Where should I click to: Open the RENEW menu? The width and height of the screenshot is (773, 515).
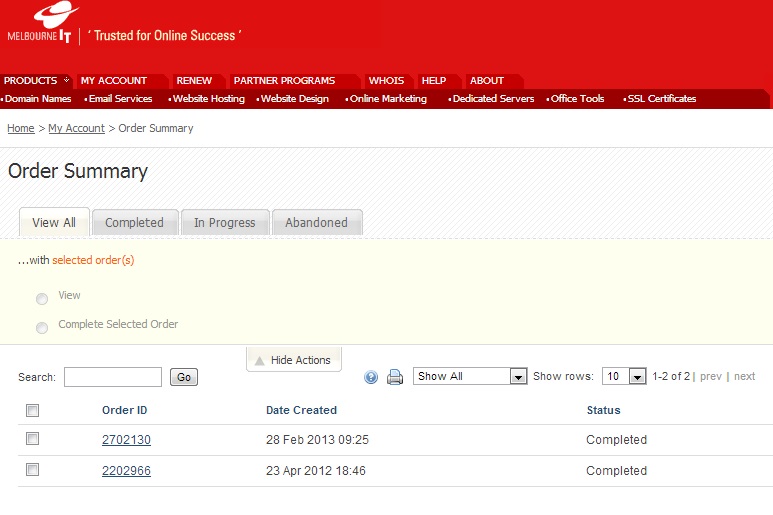(x=194, y=81)
